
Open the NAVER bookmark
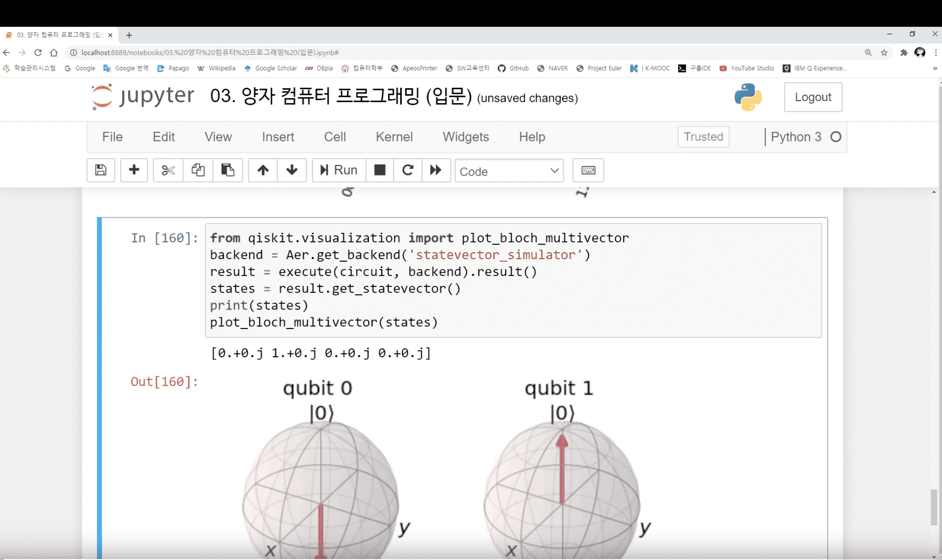tap(552, 68)
